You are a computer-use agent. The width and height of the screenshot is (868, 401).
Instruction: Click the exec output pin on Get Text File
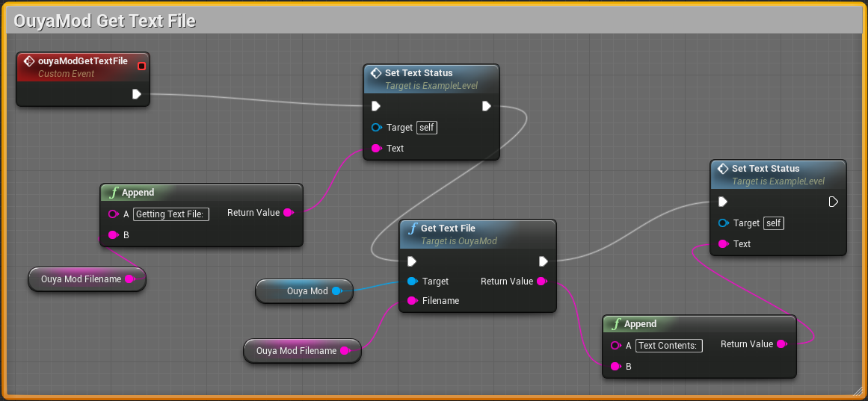point(544,261)
